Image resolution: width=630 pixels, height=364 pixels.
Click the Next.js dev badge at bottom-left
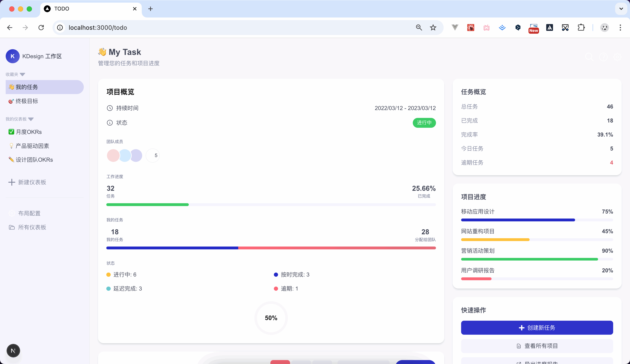tap(13, 351)
